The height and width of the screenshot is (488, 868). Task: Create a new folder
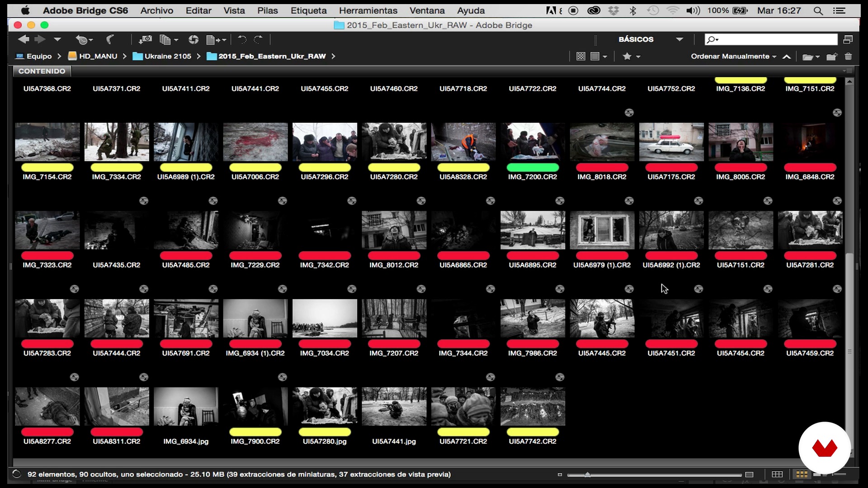832,56
